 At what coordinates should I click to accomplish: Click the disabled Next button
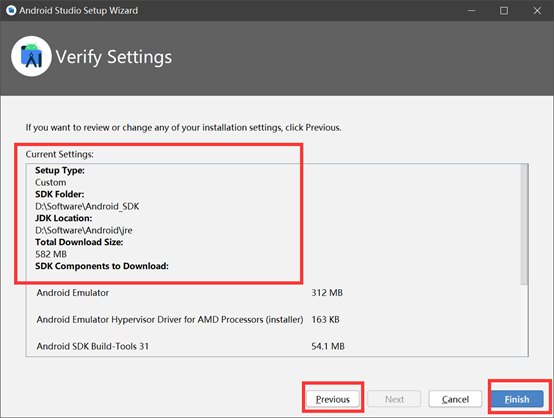(394, 399)
